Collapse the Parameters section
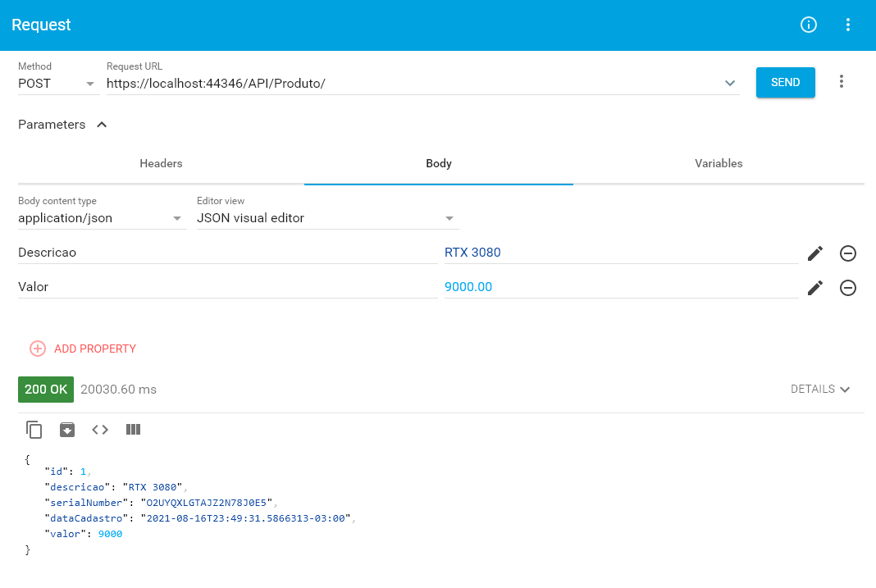The image size is (876, 588). point(102,124)
